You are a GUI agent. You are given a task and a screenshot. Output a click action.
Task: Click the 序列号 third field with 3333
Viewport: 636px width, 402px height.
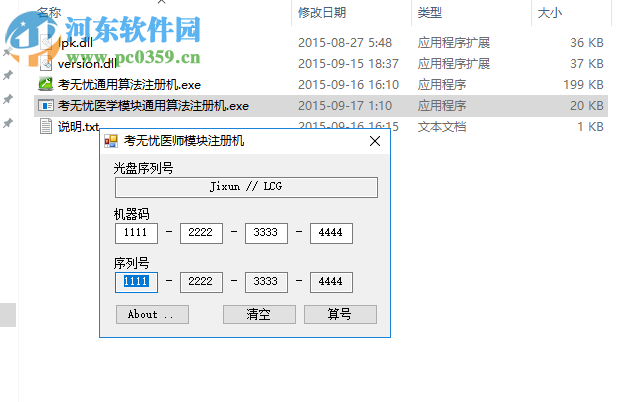pyautogui.click(x=266, y=282)
